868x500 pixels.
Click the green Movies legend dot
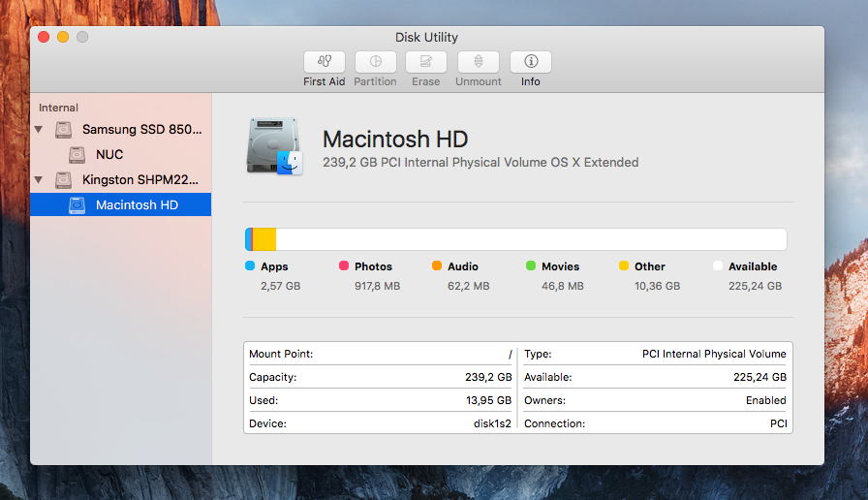pos(530,266)
